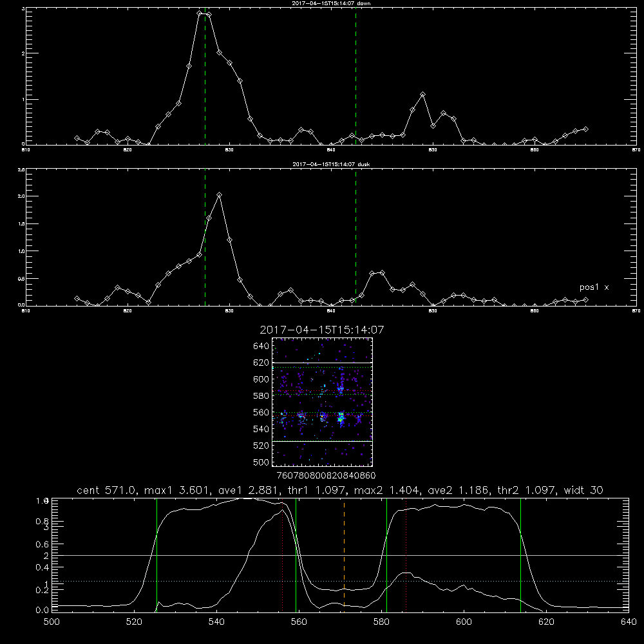644x644 pixels.
Task: Click the top plot title ending in 'dawn'
Action: 331,3
